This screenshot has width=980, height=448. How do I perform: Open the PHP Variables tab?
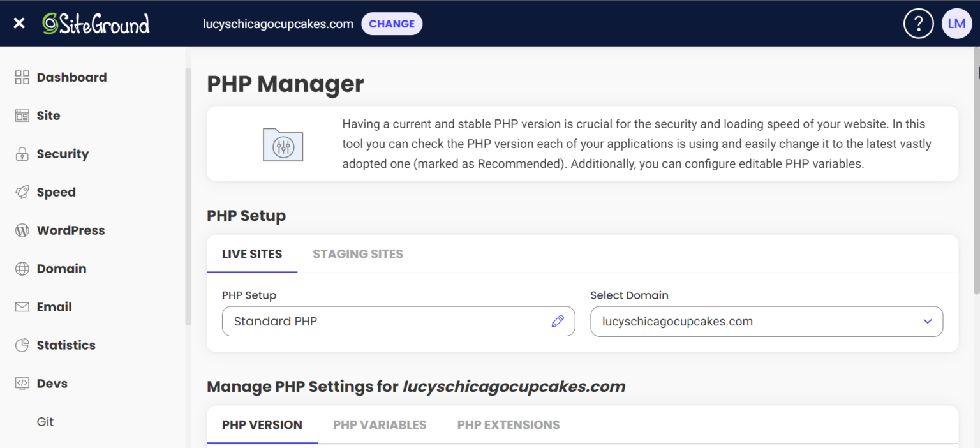pyautogui.click(x=380, y=425)
